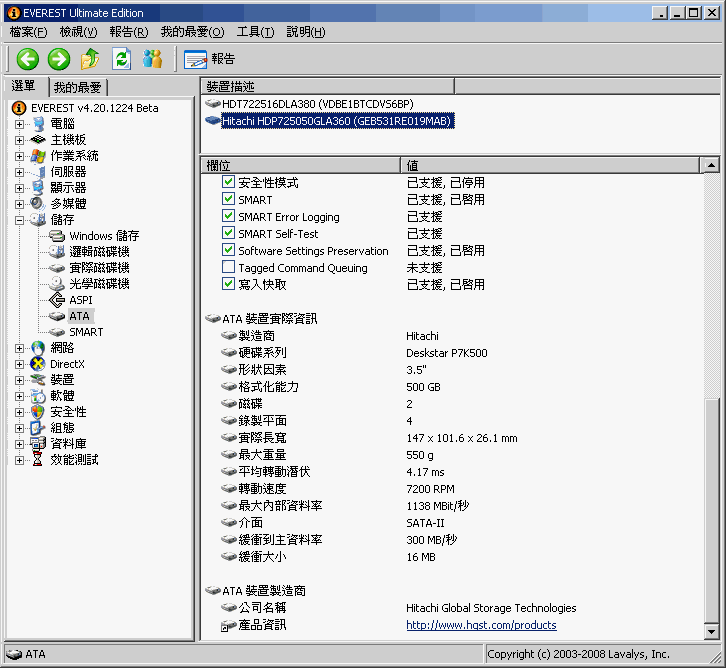Click the folder up-level toolbar icon
The image size is (726, 668).
90,59
